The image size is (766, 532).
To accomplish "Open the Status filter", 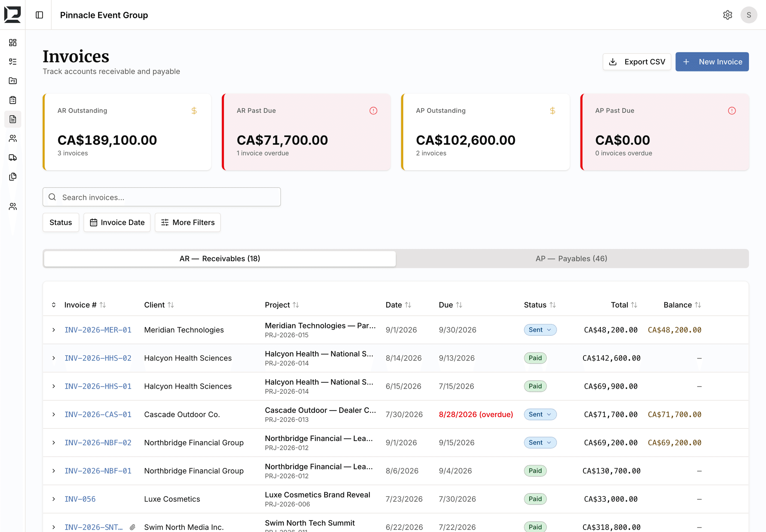I will tap(61, 222).
